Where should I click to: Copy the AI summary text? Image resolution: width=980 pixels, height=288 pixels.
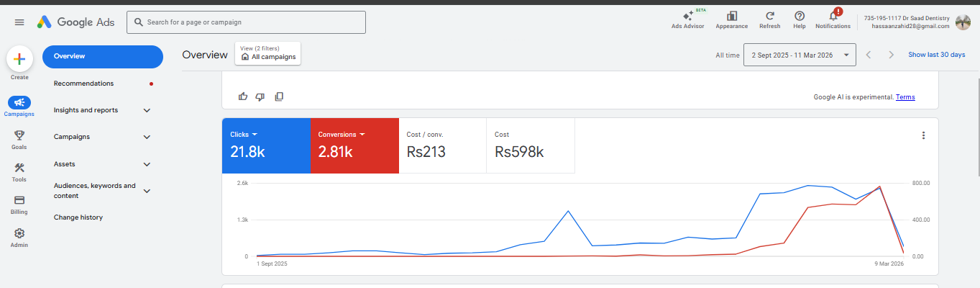point(279,96)
